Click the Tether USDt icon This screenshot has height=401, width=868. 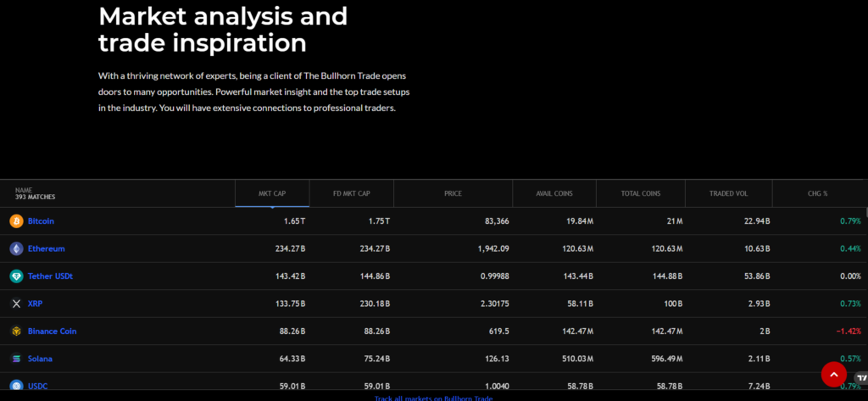tap(15, 276)
